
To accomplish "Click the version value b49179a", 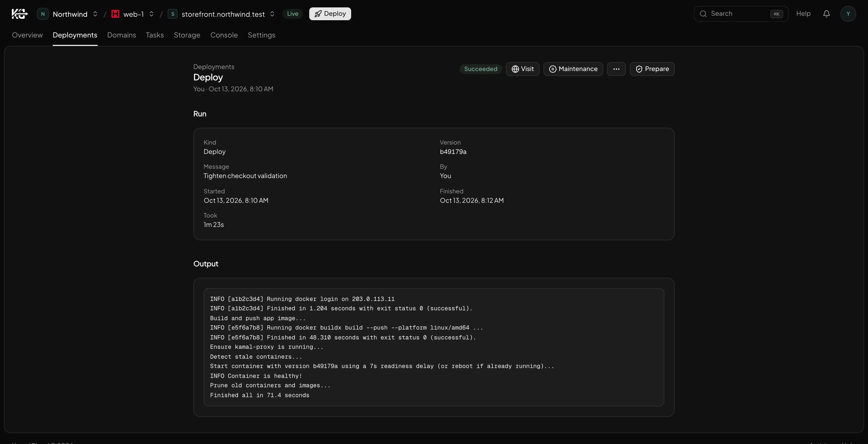I will tap(453, 152).
